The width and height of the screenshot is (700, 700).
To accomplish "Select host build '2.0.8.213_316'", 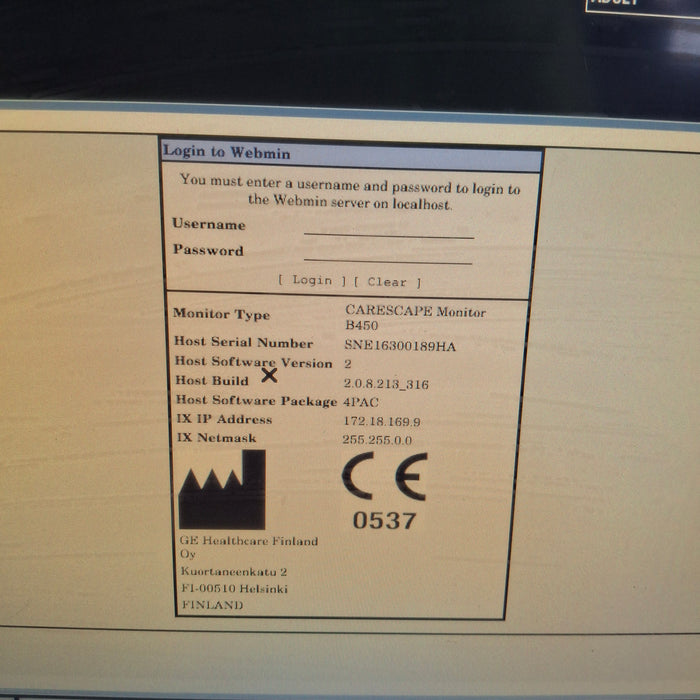I will [x=386, y=384].
